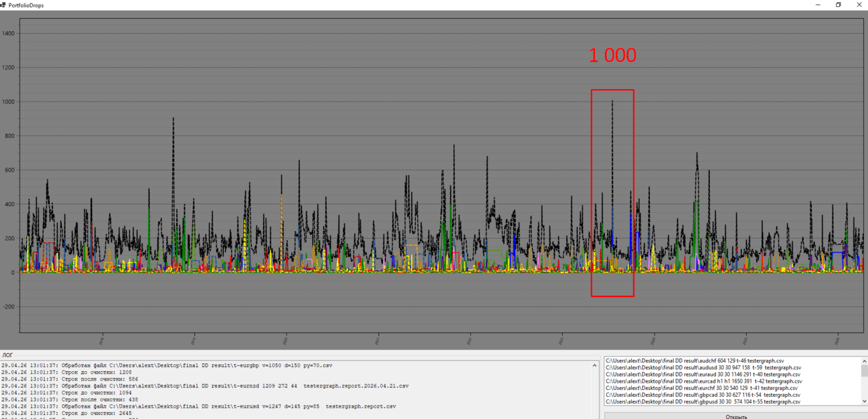The image size is (868, 419).
Task: Click the 1400 label on the Y axis
Action: point(9,34)
